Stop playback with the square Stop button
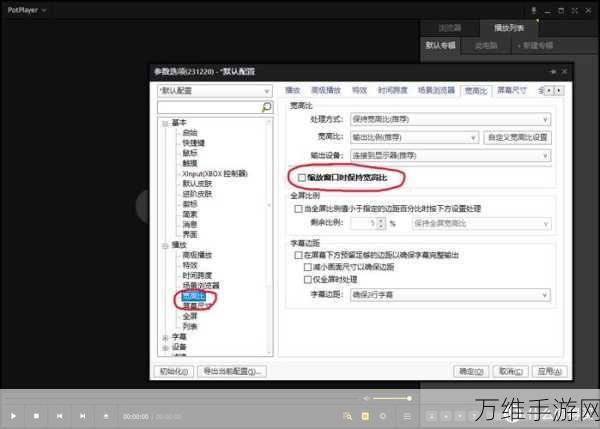The image size is (600, 429). pos(36,416)
